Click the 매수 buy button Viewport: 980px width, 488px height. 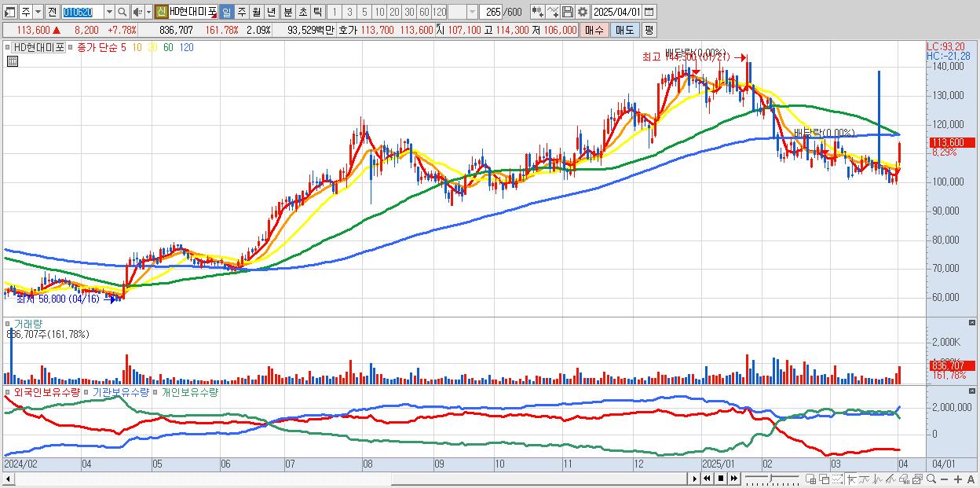(x=594, y=30)
